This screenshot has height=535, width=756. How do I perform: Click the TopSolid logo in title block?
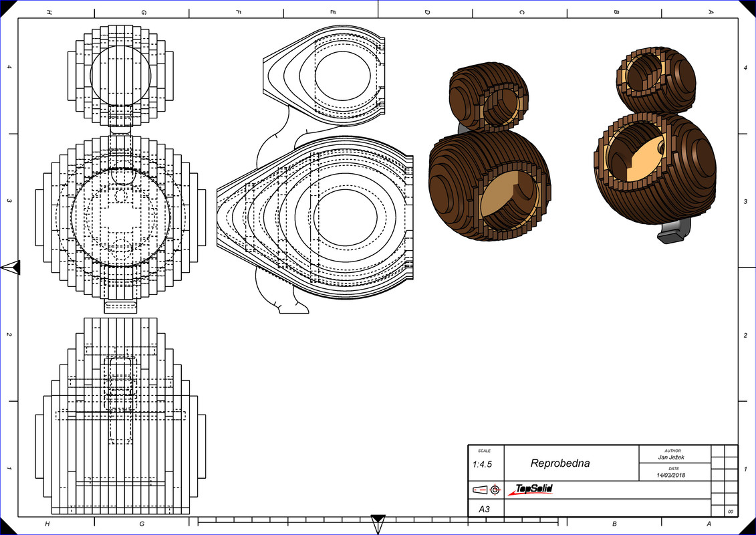[x=530, y=490]
